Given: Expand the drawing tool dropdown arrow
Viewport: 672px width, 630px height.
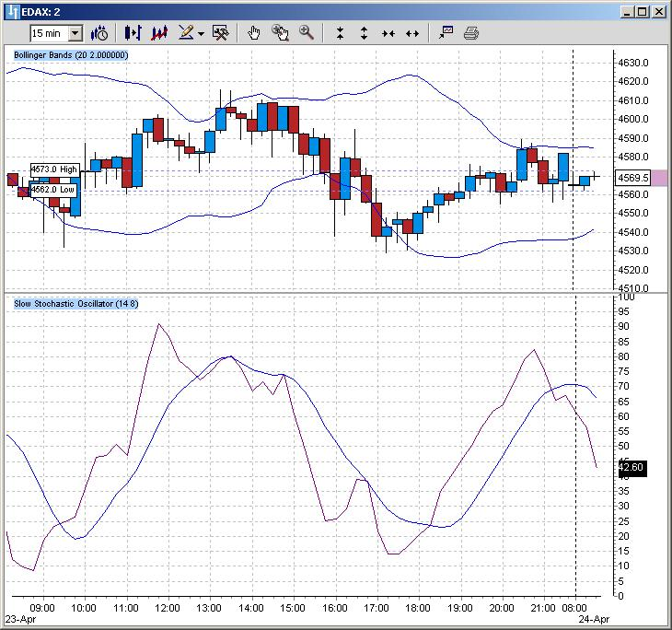Looking at the screenshot, I should (201, 33).
